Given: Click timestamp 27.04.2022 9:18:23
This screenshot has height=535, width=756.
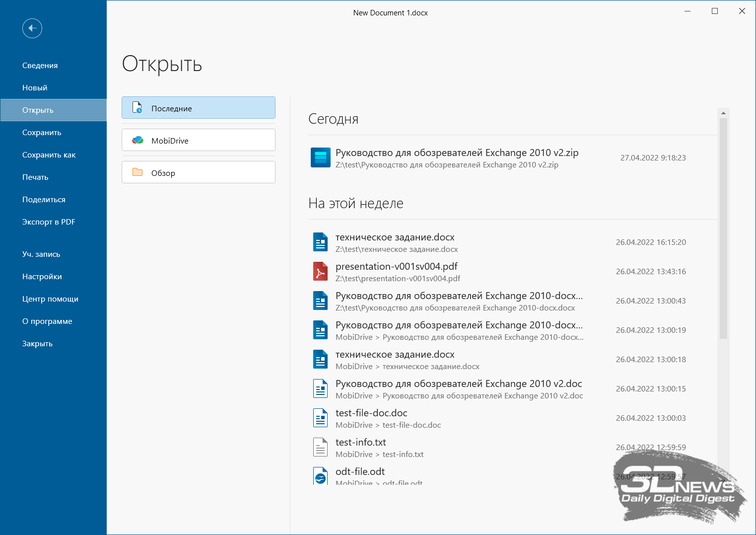Looking at the screenshot, I should point(653,157).
